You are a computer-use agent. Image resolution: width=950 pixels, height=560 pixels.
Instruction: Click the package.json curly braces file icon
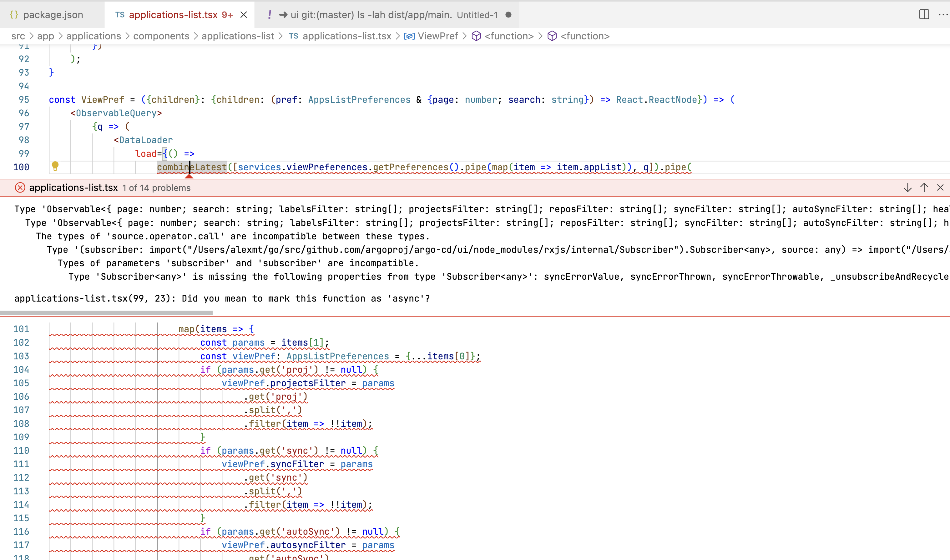click(x=14, y=15)
